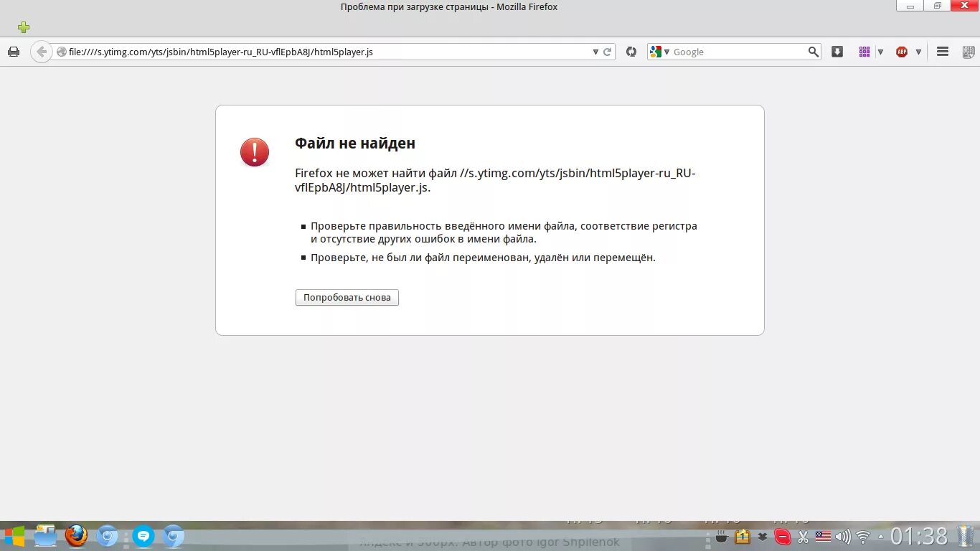Click the Проверьте, не был ли файл bullet

[x=483, y=258]
